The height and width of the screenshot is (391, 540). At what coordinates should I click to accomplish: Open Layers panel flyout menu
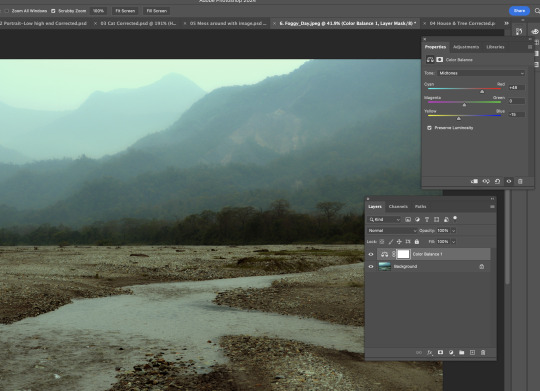(492, 206)
